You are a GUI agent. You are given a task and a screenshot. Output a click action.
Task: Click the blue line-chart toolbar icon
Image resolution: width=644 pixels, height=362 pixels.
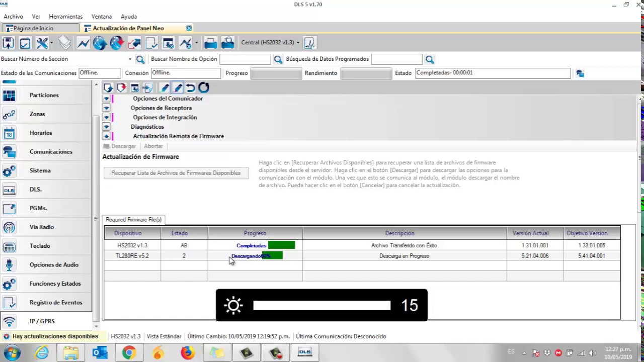tap(83, 43)
